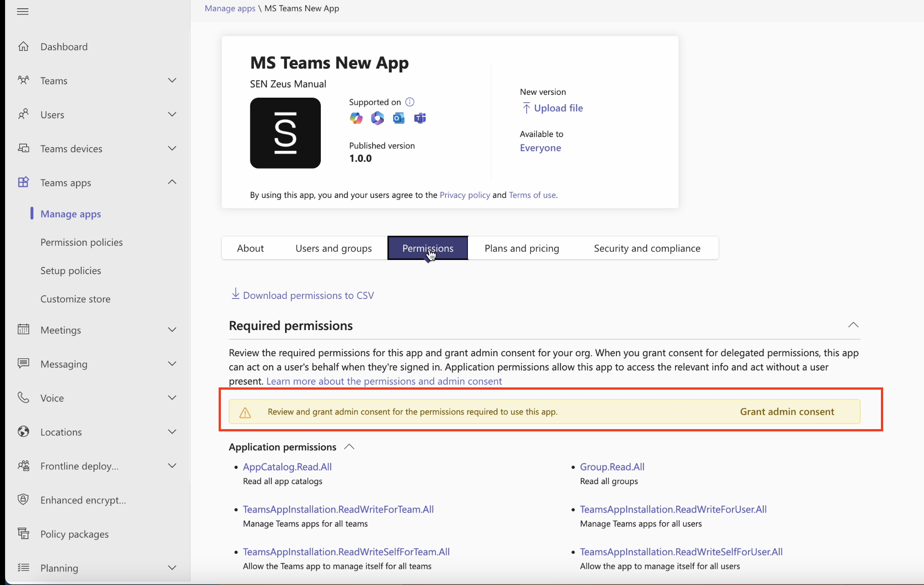Click the Outlook icon in supported platforms
924x585 pixels.
[399, 118]
